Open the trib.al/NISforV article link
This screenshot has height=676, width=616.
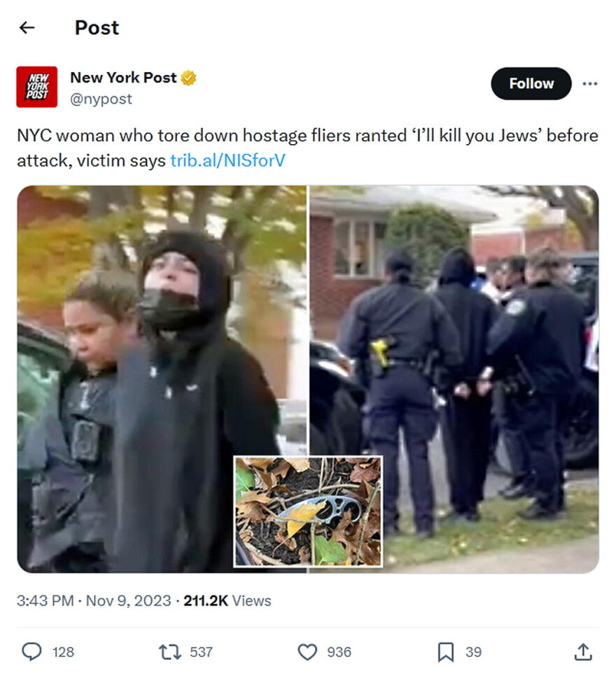(227, 160)
